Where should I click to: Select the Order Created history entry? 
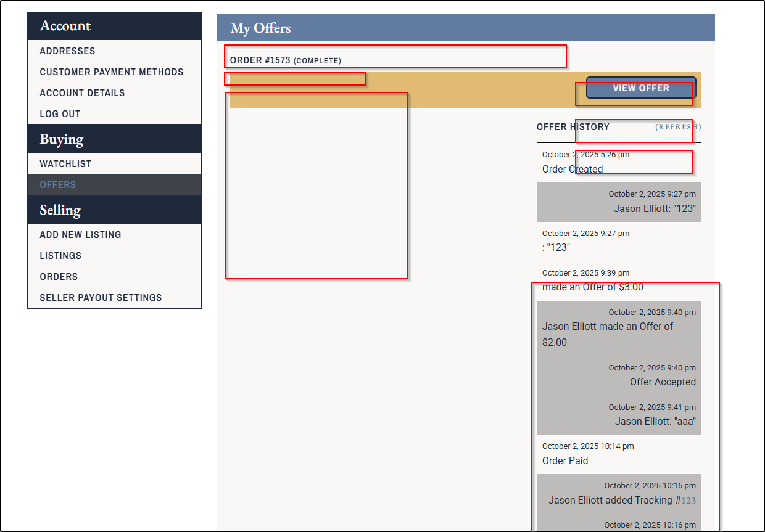572,169
